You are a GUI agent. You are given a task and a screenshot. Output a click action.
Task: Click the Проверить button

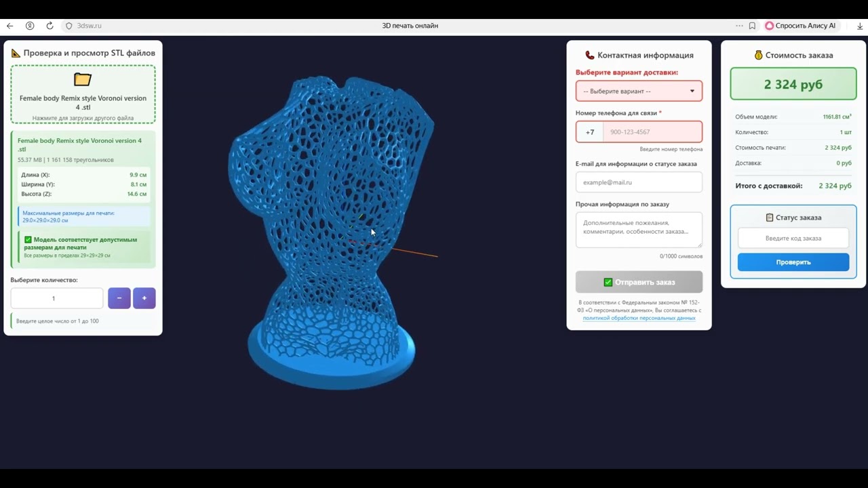tap(793, 262)
